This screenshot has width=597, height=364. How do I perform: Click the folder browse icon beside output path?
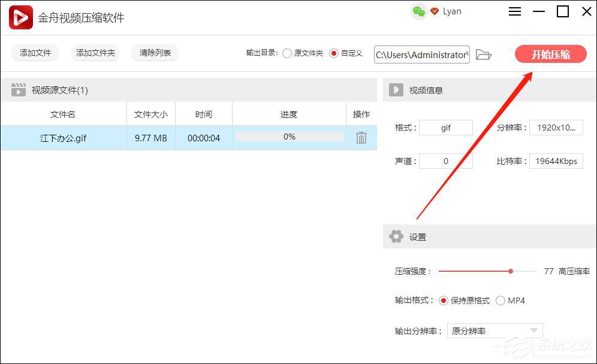click(484, 54)
